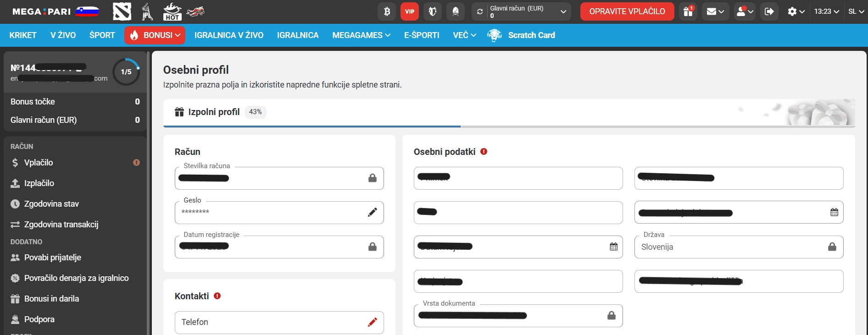Click the gift icon beside Izpolni profil
This screenshot has width=868, height=335.
pos(179,112)
